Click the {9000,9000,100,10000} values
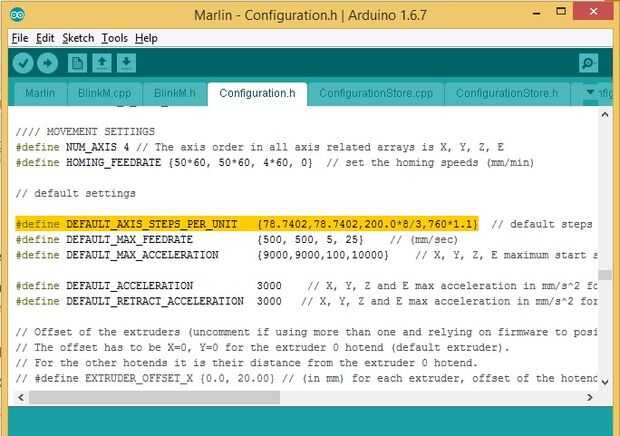This screenshot has height=436, width=620. (x=323, y=255)
